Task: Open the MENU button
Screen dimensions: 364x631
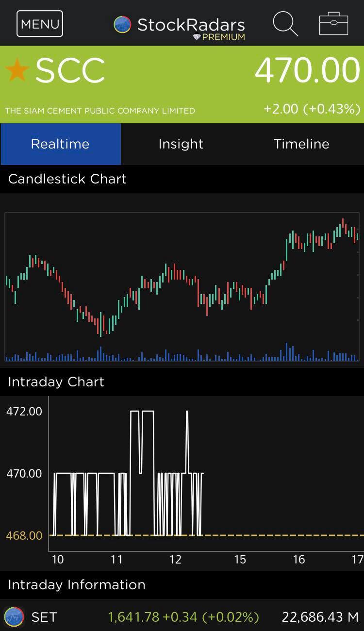Action: tap(40, 24)
